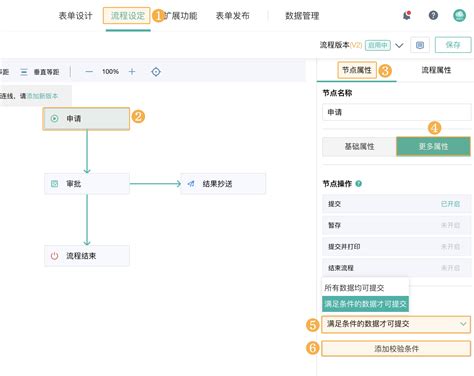Center the canvas with the locate icon

pos(156,72)
